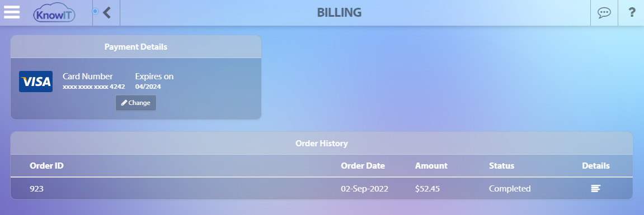
Task: Select the Status column header
Action: (x=501, y=166)
